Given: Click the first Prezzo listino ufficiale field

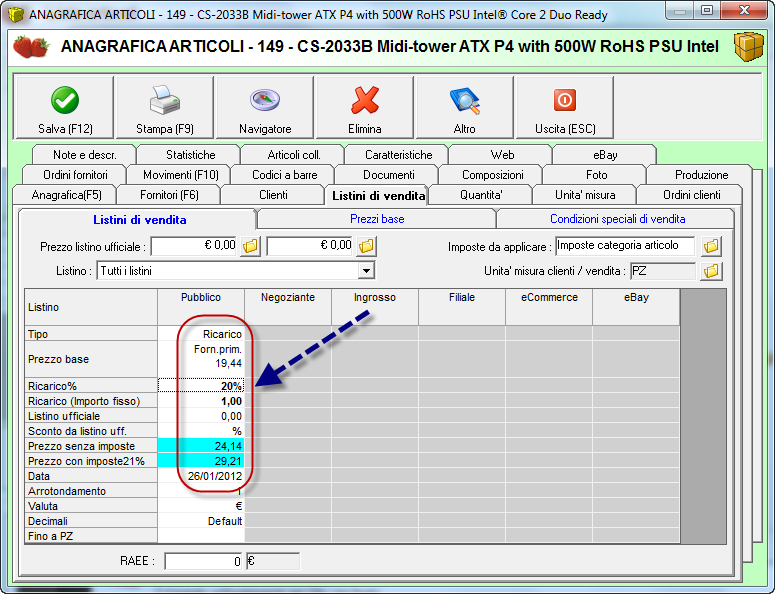Looking at the screenshot, I should click(195, 246).
